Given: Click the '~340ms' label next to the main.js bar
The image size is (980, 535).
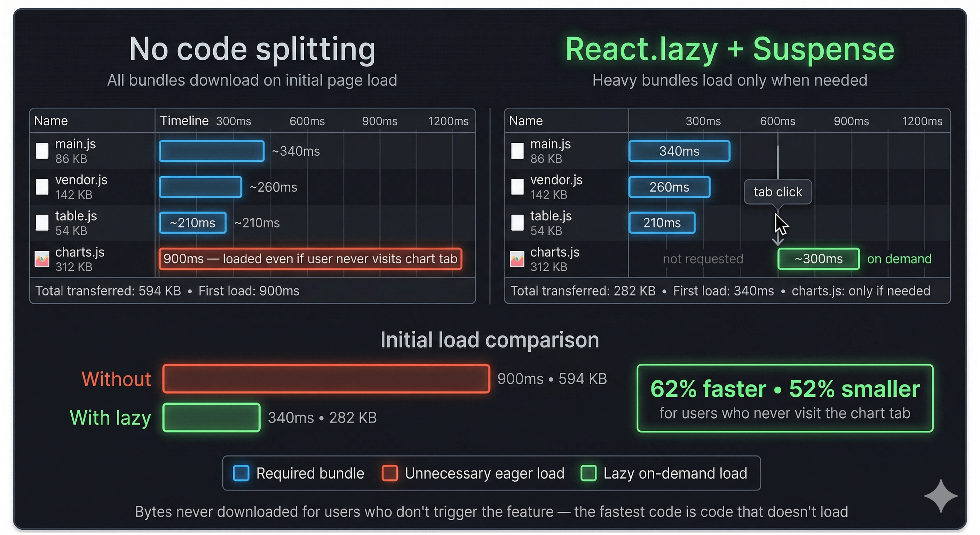Looking at the screenshot, I should click(296, 151).
